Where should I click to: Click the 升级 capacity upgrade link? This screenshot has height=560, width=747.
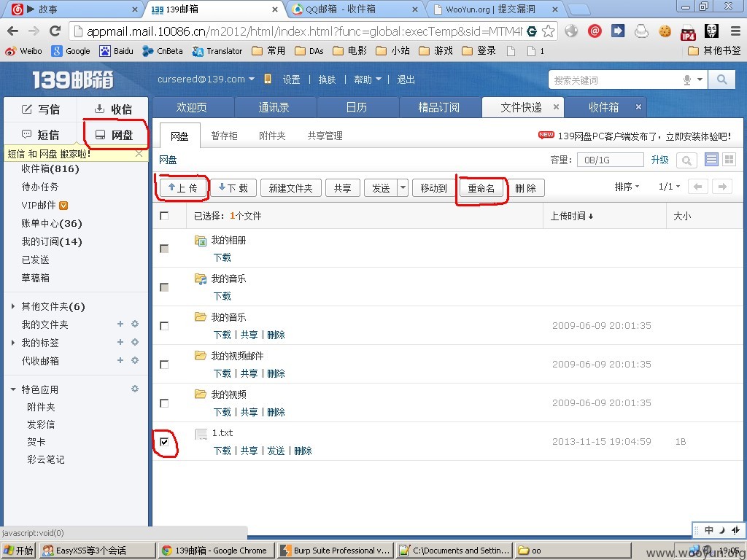659,160
